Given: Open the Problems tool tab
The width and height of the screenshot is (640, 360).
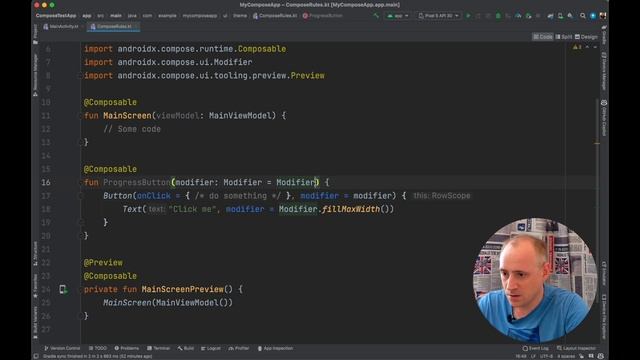Looking at the screenshot, I should 127,348.
